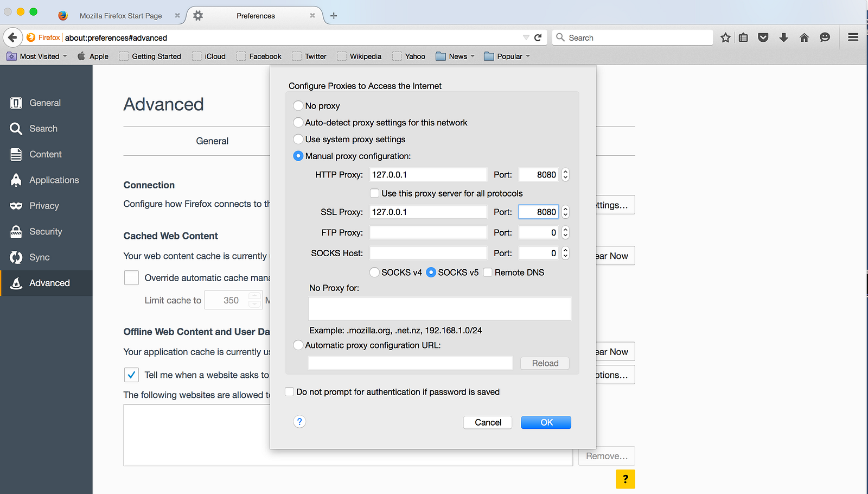Switch to the Preferences tab
This screenshot has width=868, height=494.
click(256, 16)
